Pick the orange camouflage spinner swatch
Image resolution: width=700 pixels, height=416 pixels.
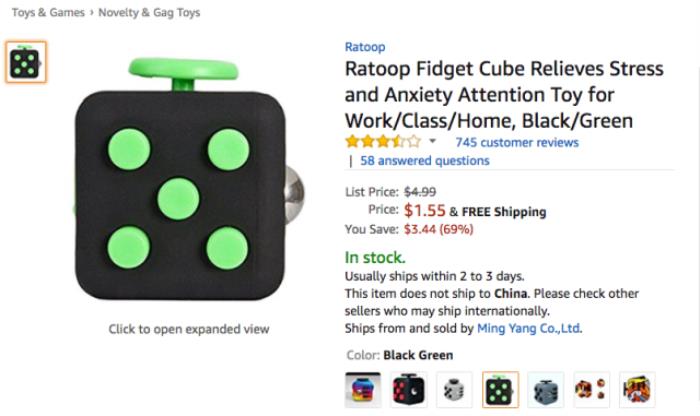tap(592, 390)
